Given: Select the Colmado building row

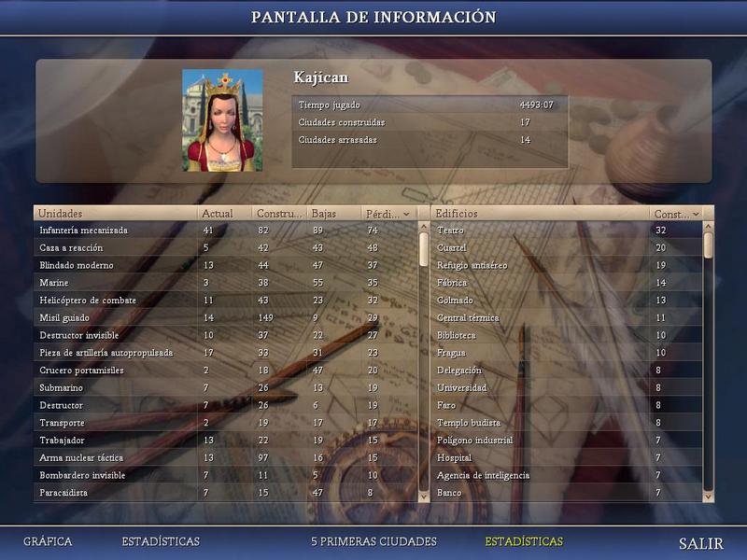Looking at the screenshot, I should 567,300.
